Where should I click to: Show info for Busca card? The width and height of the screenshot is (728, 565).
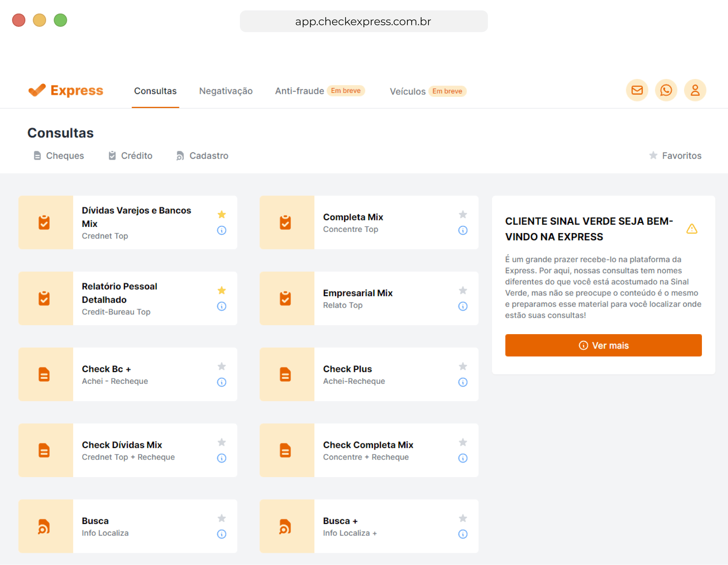222,534
